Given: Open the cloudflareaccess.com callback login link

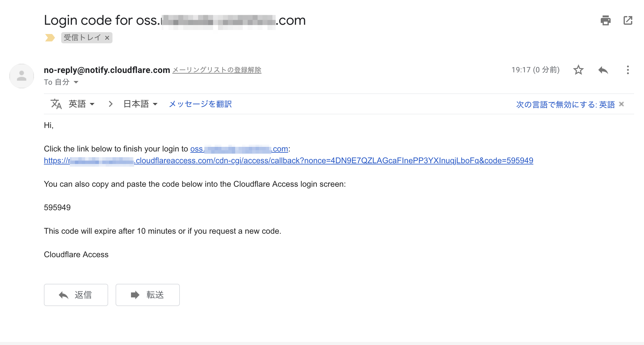Looking at the screenshot, I should pos(334,161).
